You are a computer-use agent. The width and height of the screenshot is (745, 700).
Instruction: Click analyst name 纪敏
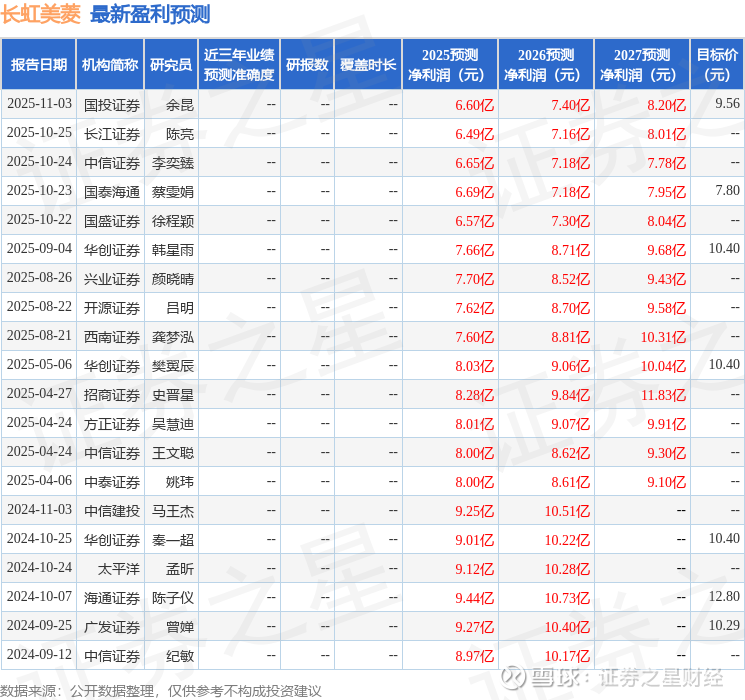pyautogui.click(x=180, y=656)
